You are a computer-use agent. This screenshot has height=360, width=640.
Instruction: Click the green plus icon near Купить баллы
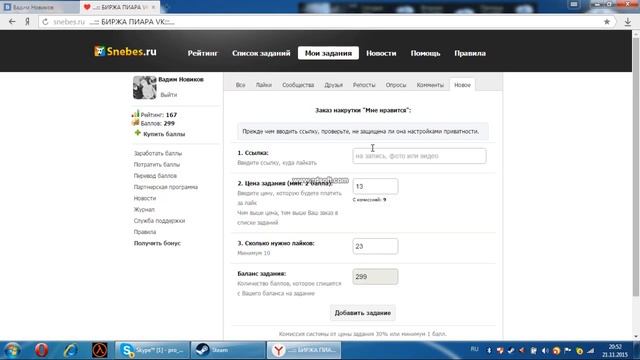pos(137,133)
